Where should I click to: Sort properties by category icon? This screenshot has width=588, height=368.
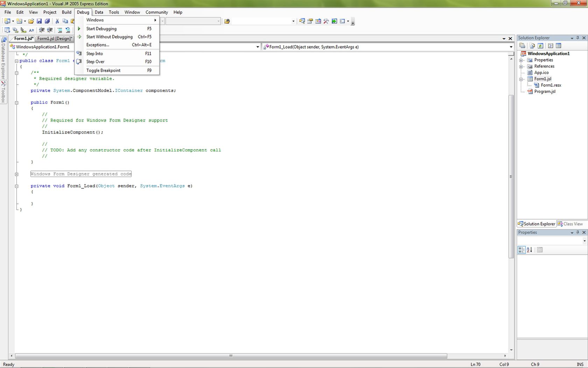pyautogui.click(x=521, y=250)
